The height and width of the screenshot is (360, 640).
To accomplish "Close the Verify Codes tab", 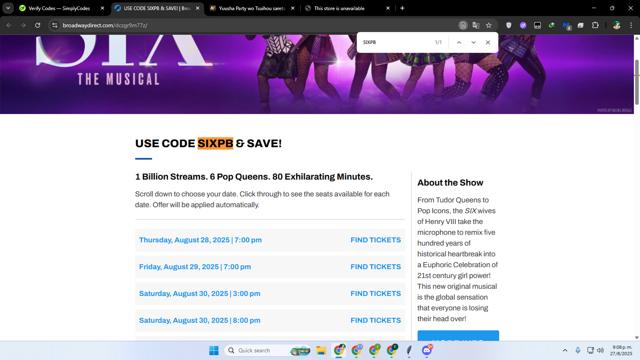I will [x=102, y=8].
